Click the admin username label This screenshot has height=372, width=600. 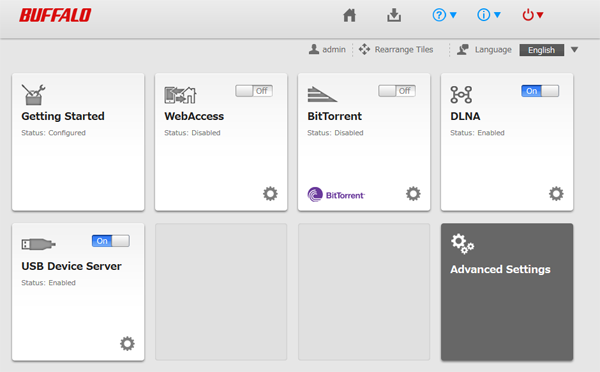334,49
